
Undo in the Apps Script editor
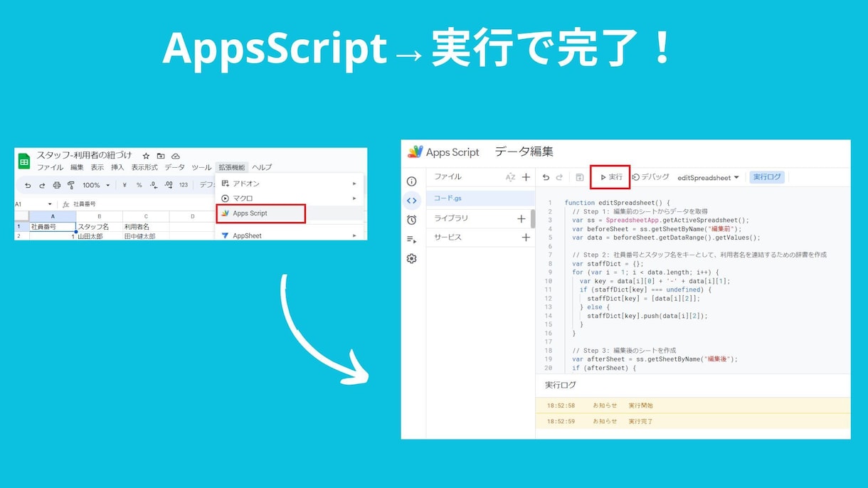point(546,177)
